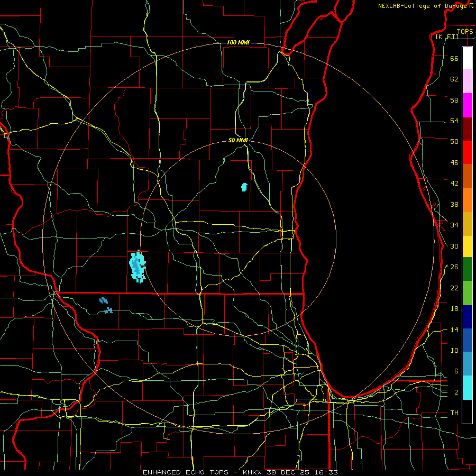
Task: Click the 58 value on the legend
Action: coord(454,100)
